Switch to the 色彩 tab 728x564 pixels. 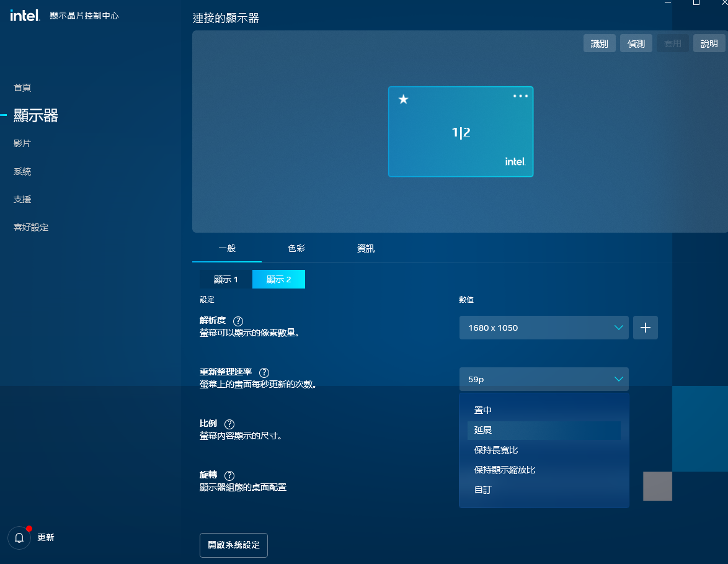point(296,249)
